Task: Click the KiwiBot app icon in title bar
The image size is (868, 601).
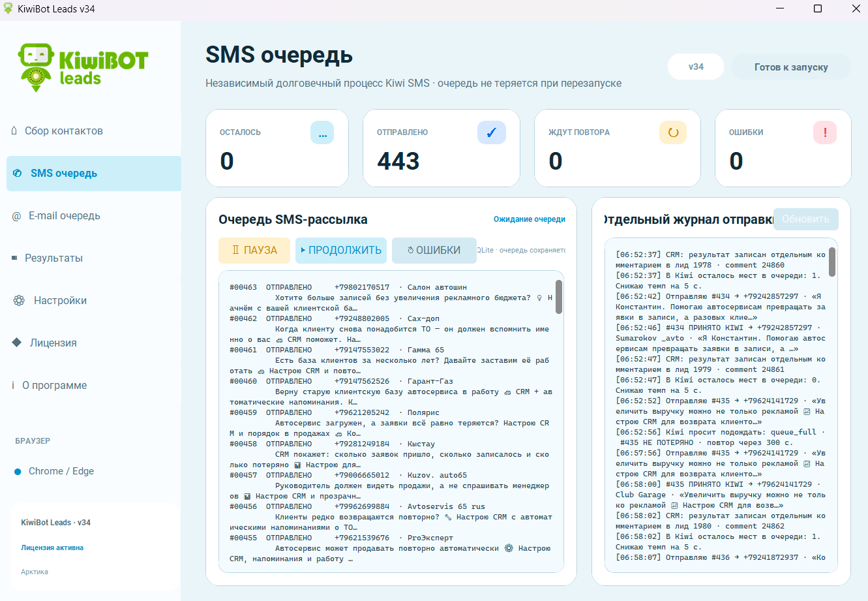Action: (8, 8)
